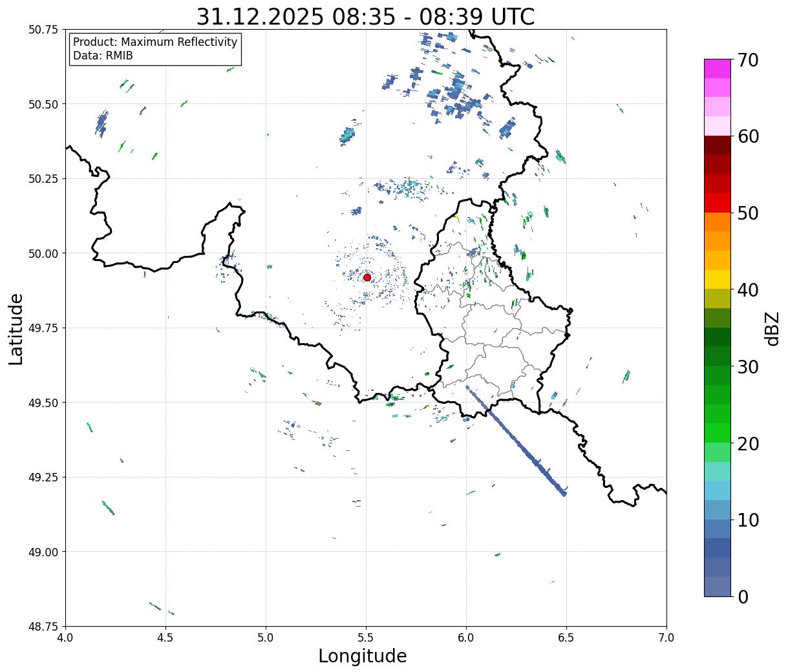Click colorbar tick label 40
This screenshot has height=672, width=788.
(x=747, y=289)
